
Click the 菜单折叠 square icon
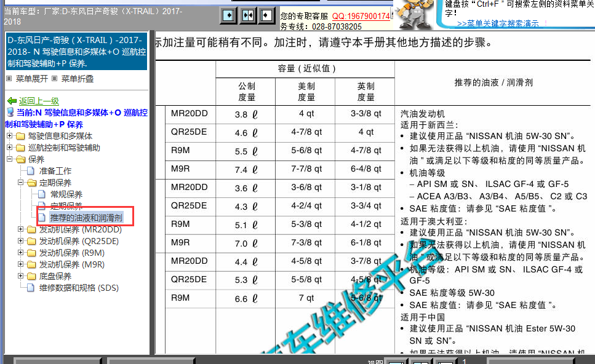(55, 79)
